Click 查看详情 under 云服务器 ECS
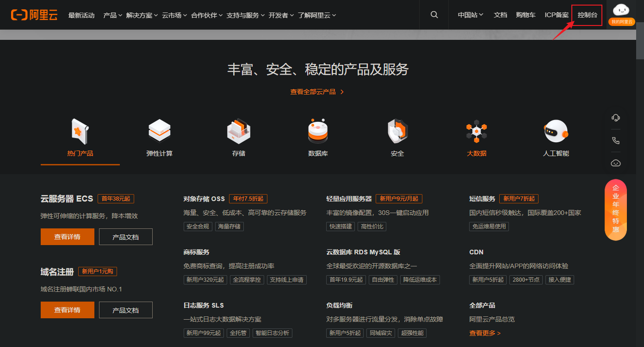 [68, 237]
